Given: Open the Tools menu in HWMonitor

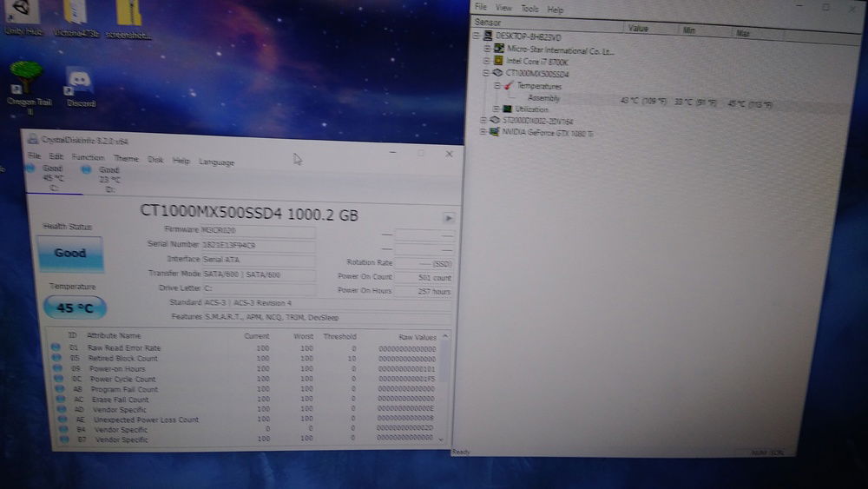Looking at the screenshot, I should (529, 9).
